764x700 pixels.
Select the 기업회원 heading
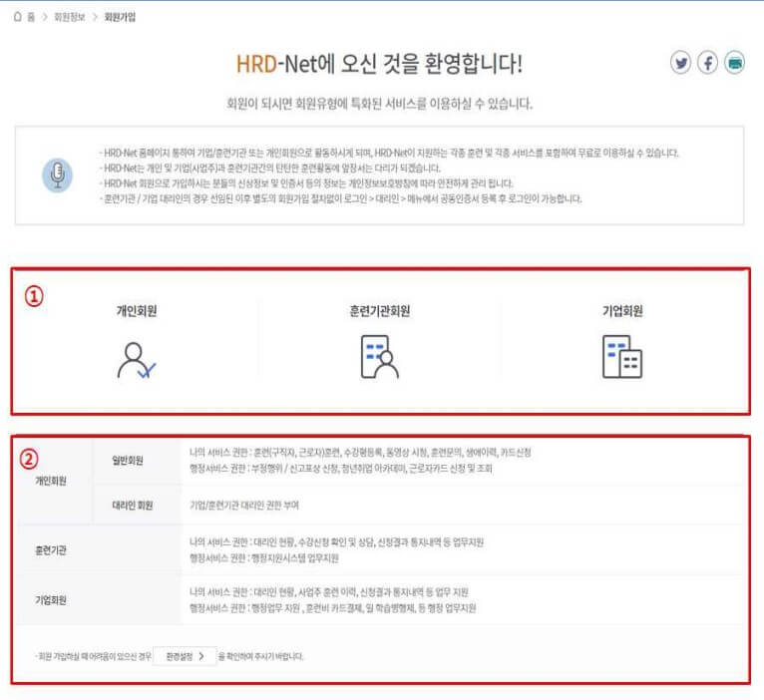pyautogui.click(x=622, y=311)
